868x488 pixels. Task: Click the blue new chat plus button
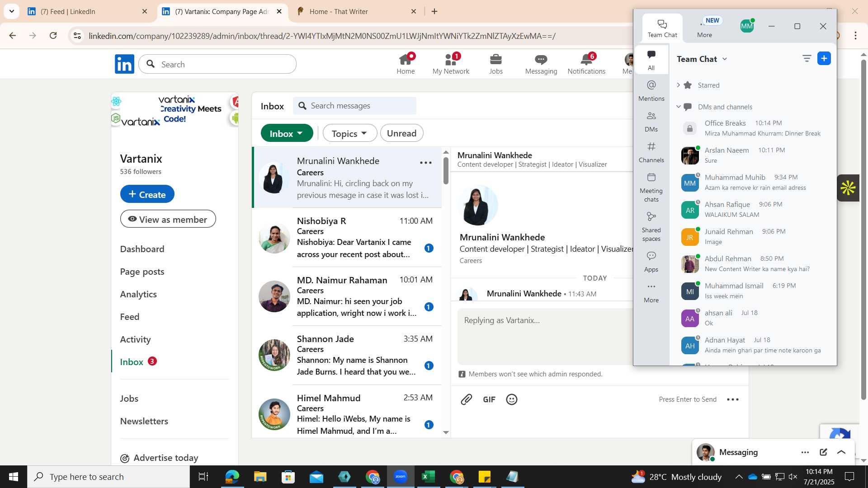click(x=824, y=58)
